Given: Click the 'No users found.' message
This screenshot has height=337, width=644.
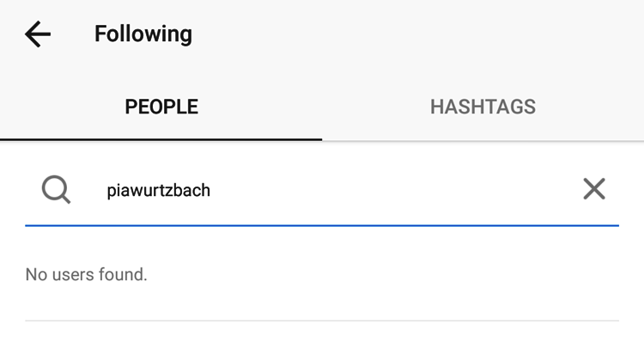Looking at the screenshot, I should pos(86,274).
